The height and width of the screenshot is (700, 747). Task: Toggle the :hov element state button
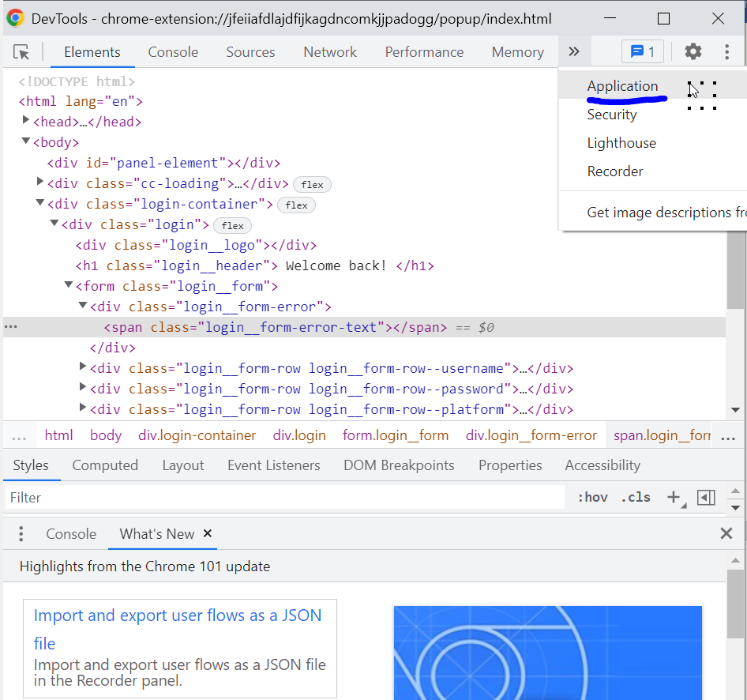pos(593,498)
